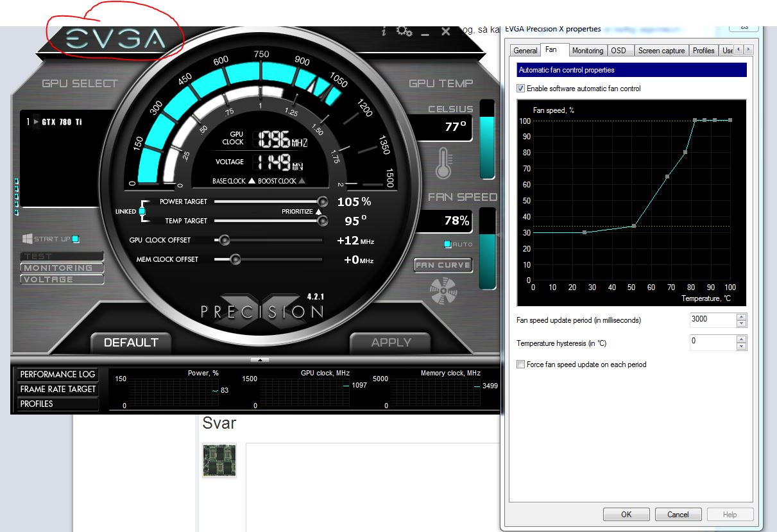Open the Monitoring tab in properties
Viewport: 777px width, 532px height.
pyautogui.click(x=588, y=51)
